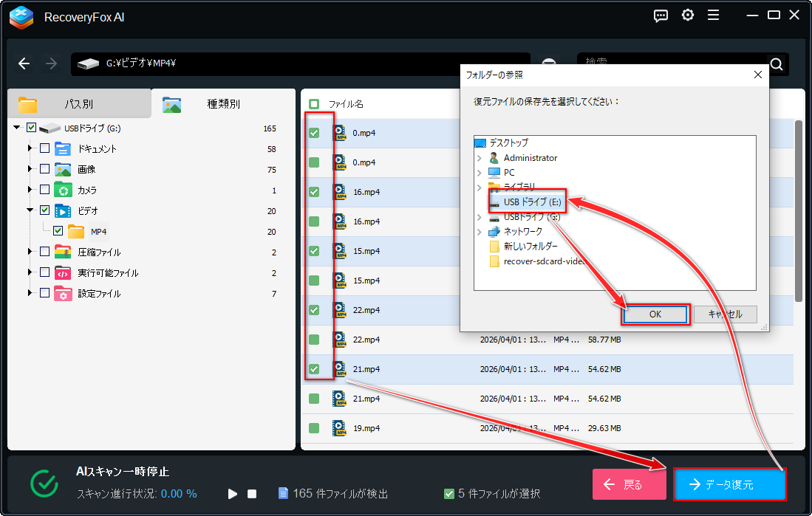This screenshot has width=812, height=516.
Task: Go forward with the right arrow
Action: 51,63
